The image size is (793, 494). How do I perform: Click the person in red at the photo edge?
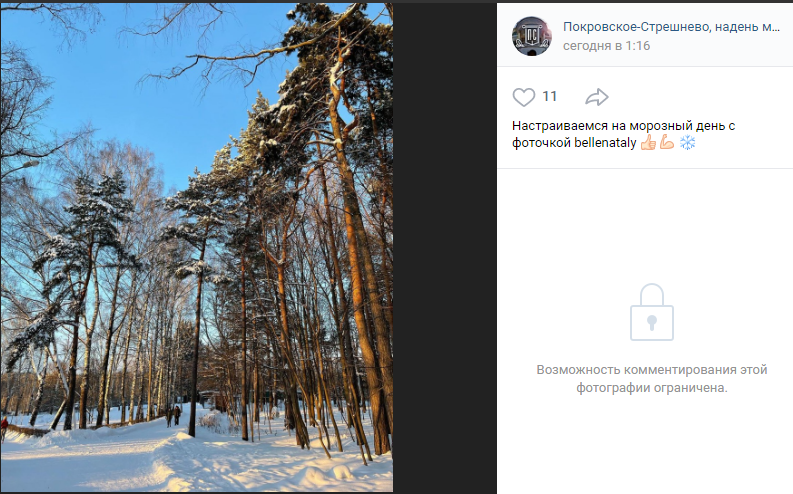click(4, 428)
